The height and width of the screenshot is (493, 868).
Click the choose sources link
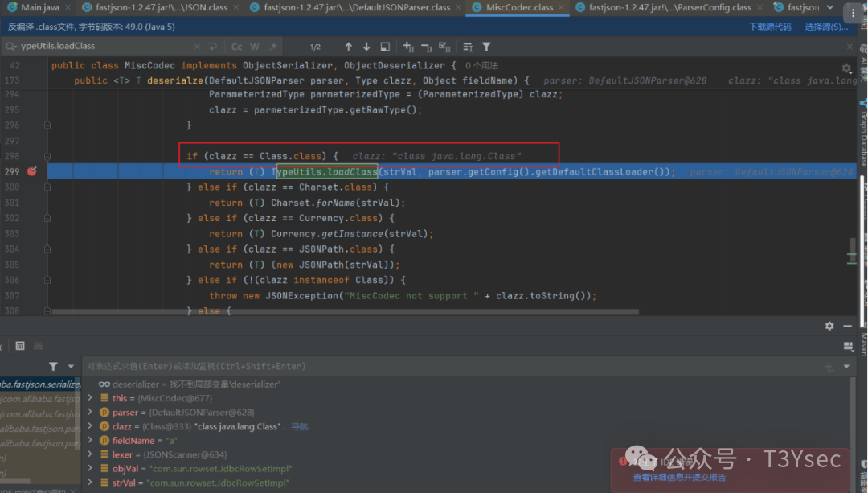[x=826, y=27]
